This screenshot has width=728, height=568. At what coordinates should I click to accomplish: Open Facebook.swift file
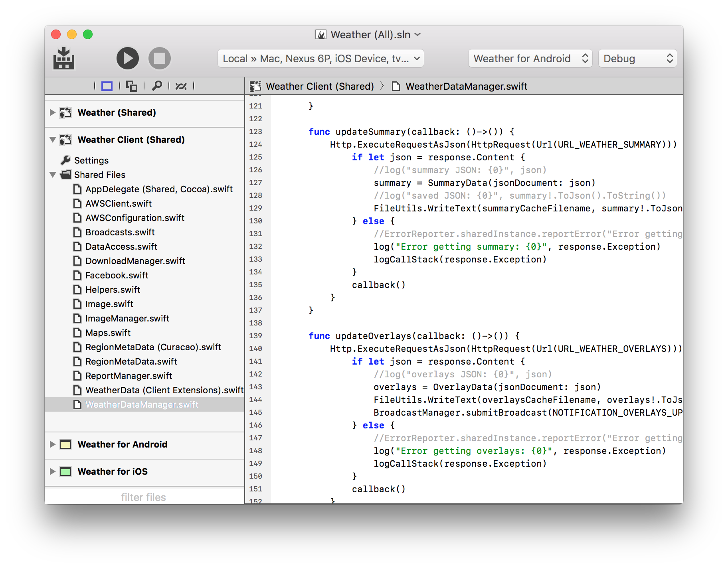point(117,275)
